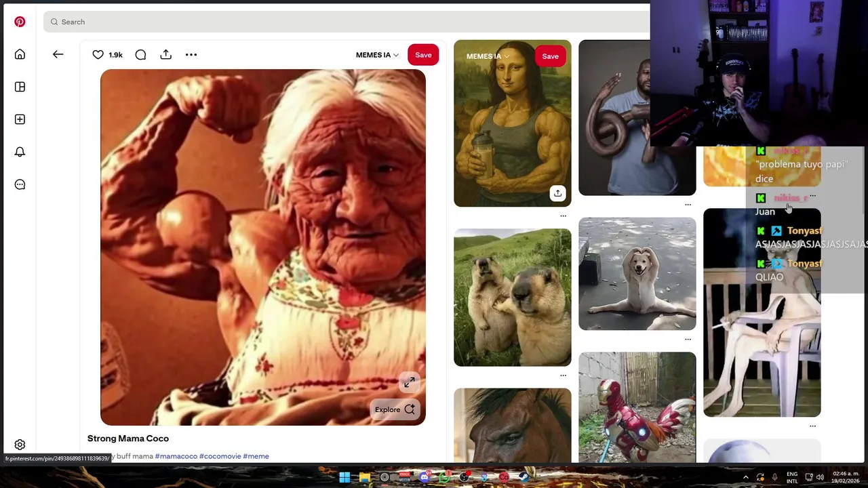868x488 pixels.
Task: Open the #meme hashtag link
Action: pyautogui.click(x=256, y=456)
